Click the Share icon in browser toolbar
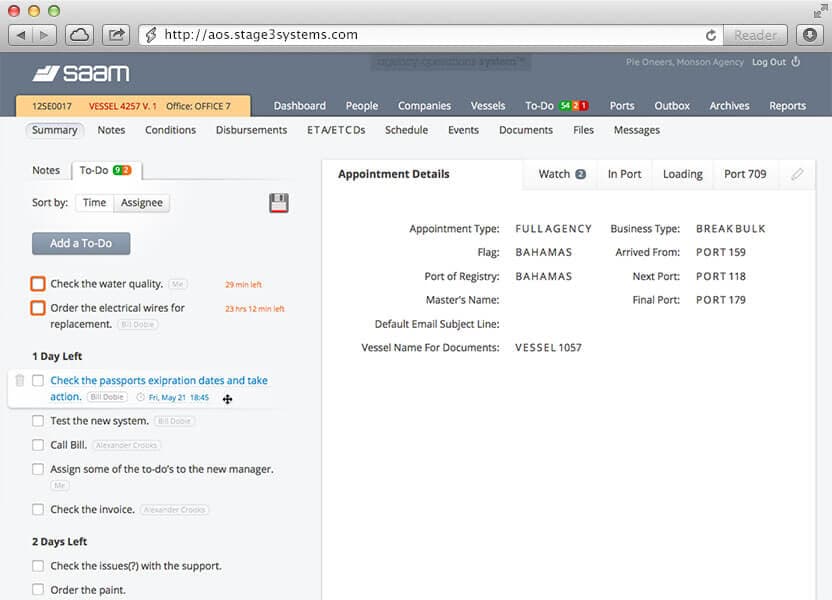This screenshot has height=600, width=832. click(116, 35)
